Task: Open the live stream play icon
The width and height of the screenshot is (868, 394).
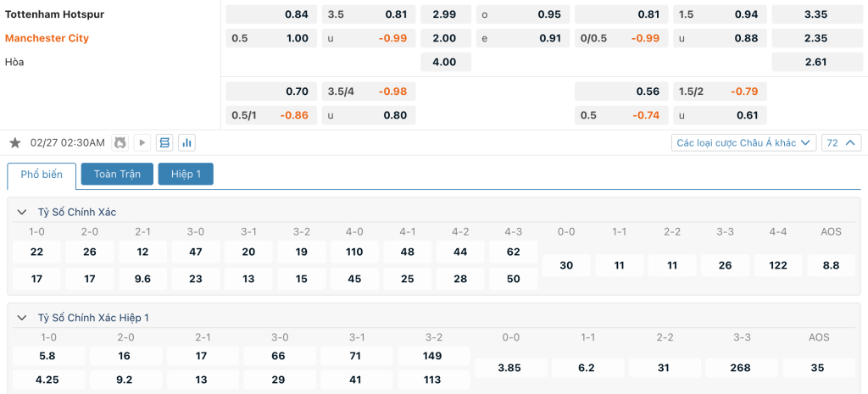Action: coord(142,142)
